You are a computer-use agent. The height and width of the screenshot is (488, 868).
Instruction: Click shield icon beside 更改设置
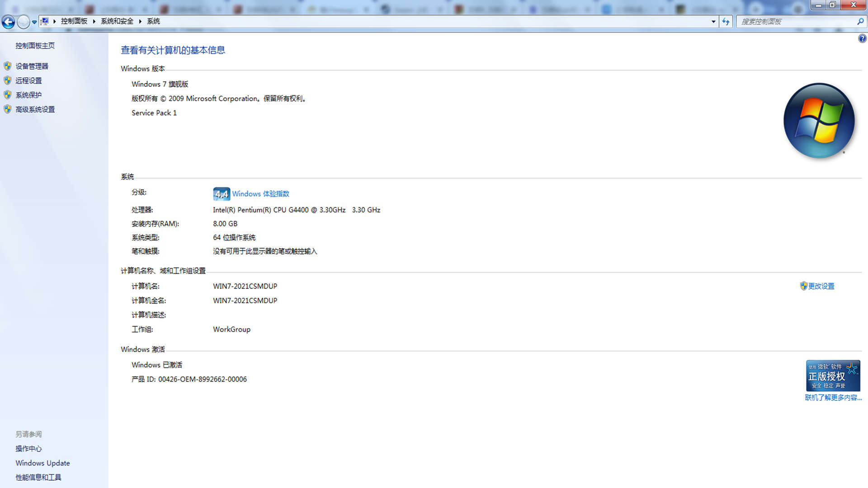[x=803, y=286]
